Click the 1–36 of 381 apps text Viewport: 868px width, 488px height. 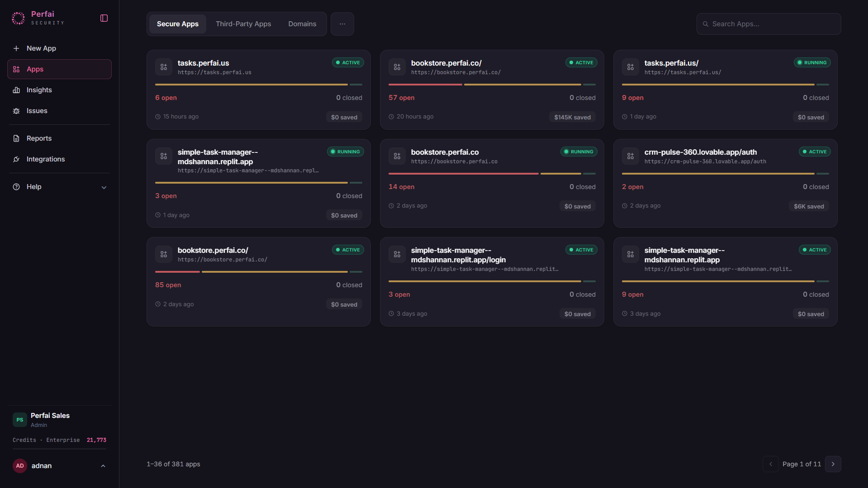pos(173,464)
